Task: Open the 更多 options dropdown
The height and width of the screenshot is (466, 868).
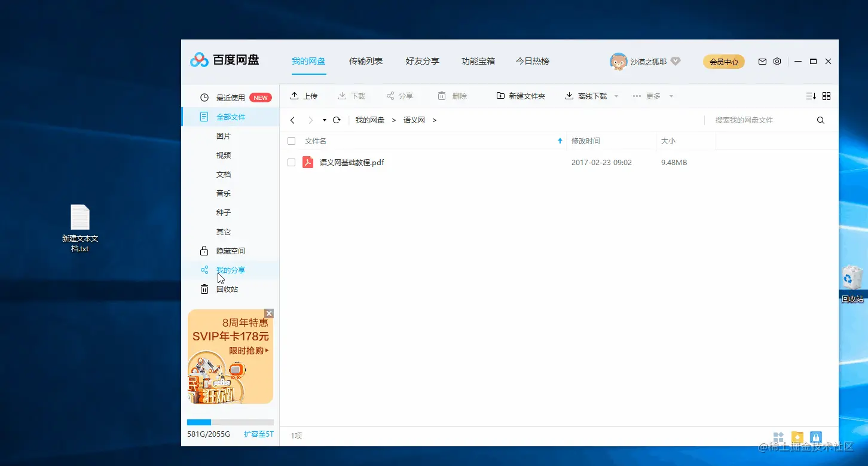Action: (654, 96)
